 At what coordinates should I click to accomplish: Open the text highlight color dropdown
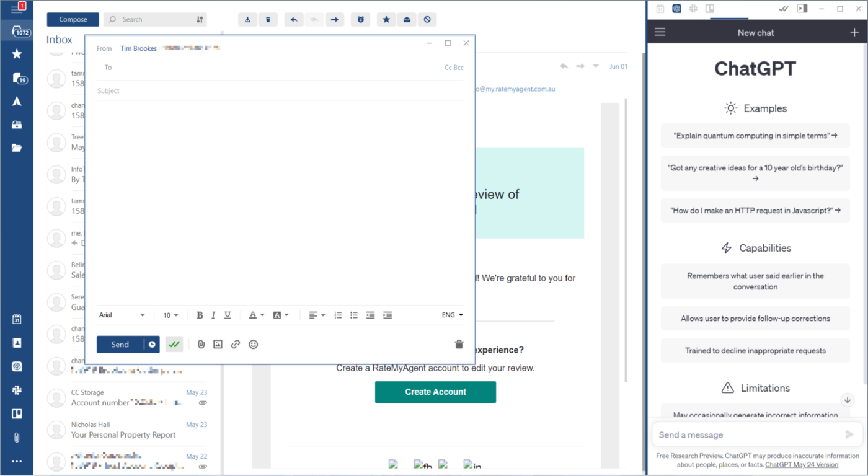tap(281, 315)
